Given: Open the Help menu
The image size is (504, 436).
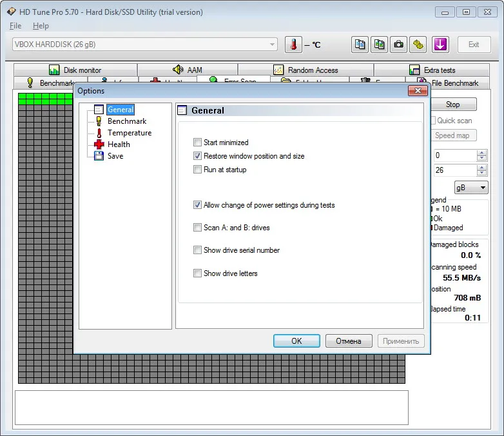Looking at the screenshot, I should click(x=41, y=26).
